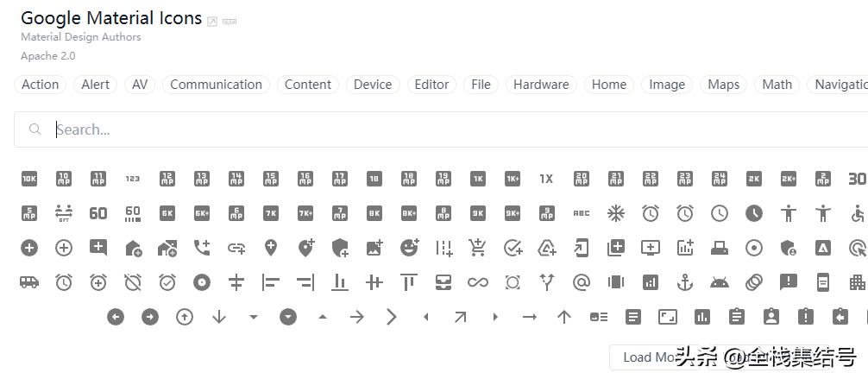The width and height of the screenshot is (868, 379).
Task: Select the 10K icon
Action: coord(29,179)
